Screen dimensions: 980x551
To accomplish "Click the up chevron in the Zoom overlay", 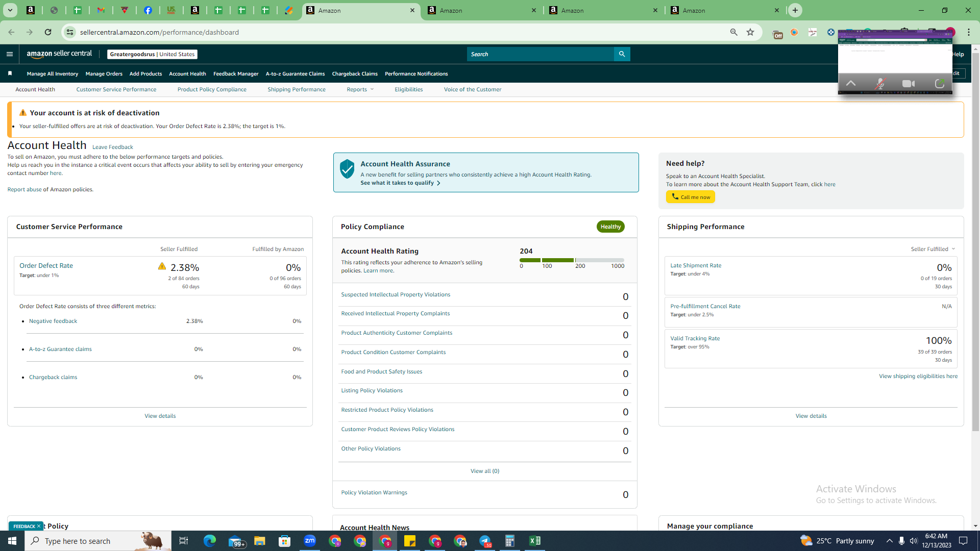I will coord(851,84).
